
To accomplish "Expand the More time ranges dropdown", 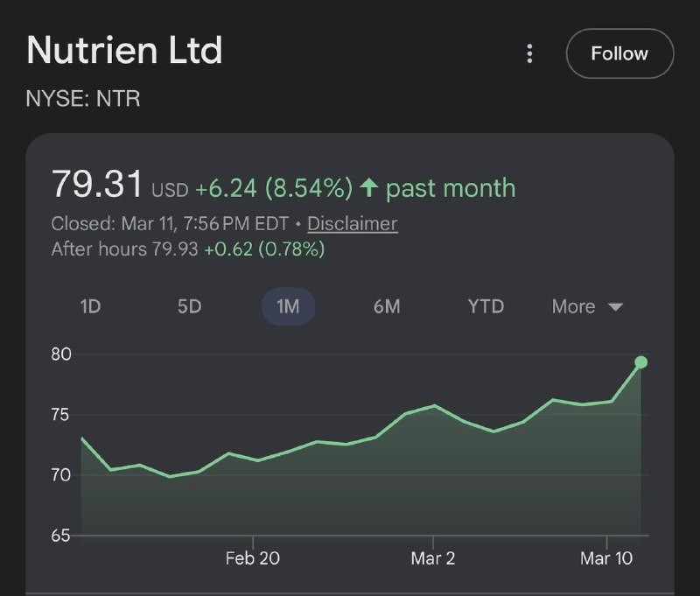I will (587, 306).
